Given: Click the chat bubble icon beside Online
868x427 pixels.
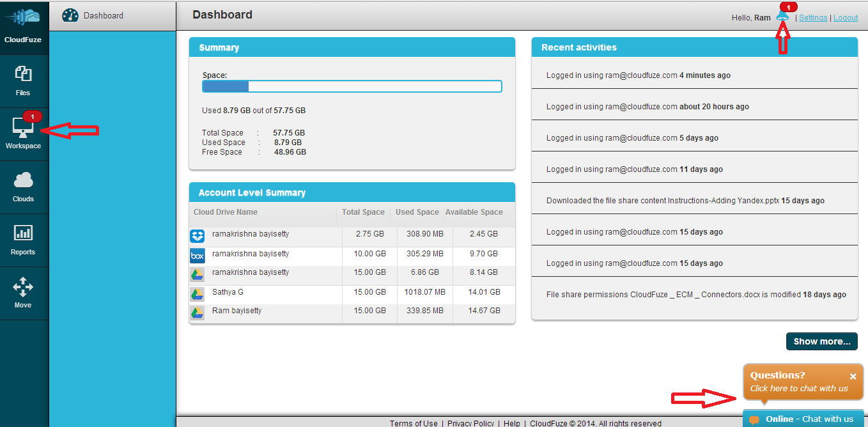Looking at the screenshot, I should click(754, 419).
